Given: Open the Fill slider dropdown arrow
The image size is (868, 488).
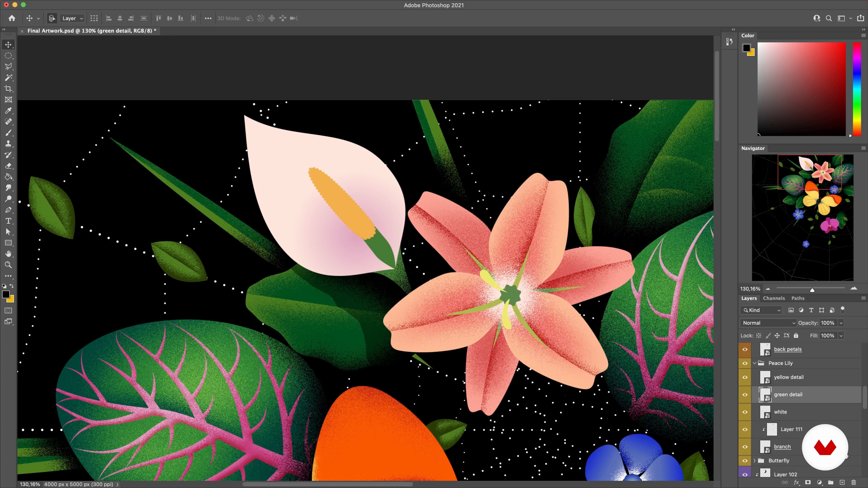Looking at the screenshot, I should click(841, 336).
